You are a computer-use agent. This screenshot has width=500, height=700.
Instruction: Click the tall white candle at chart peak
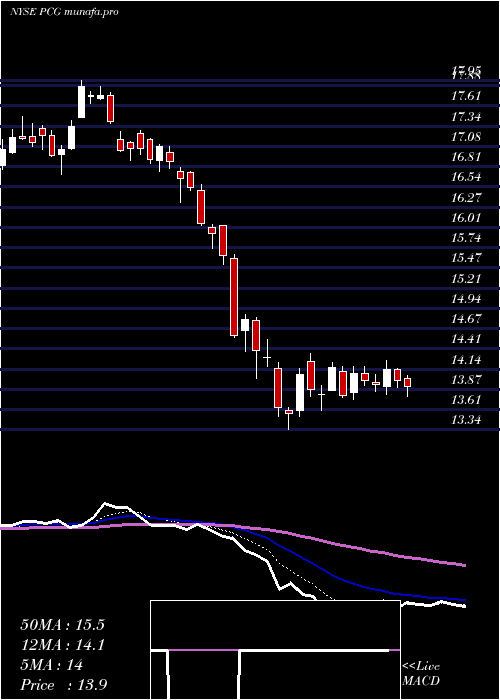(81, 102)
